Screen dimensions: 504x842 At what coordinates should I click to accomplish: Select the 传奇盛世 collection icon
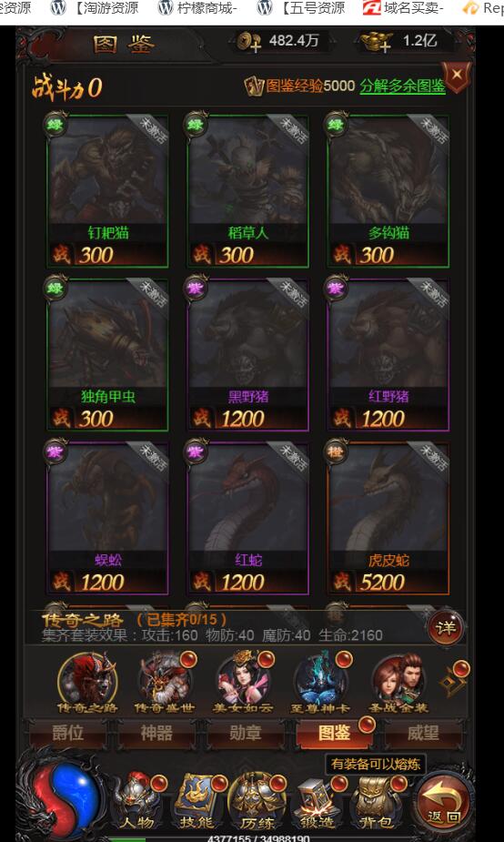coord(165,683)
